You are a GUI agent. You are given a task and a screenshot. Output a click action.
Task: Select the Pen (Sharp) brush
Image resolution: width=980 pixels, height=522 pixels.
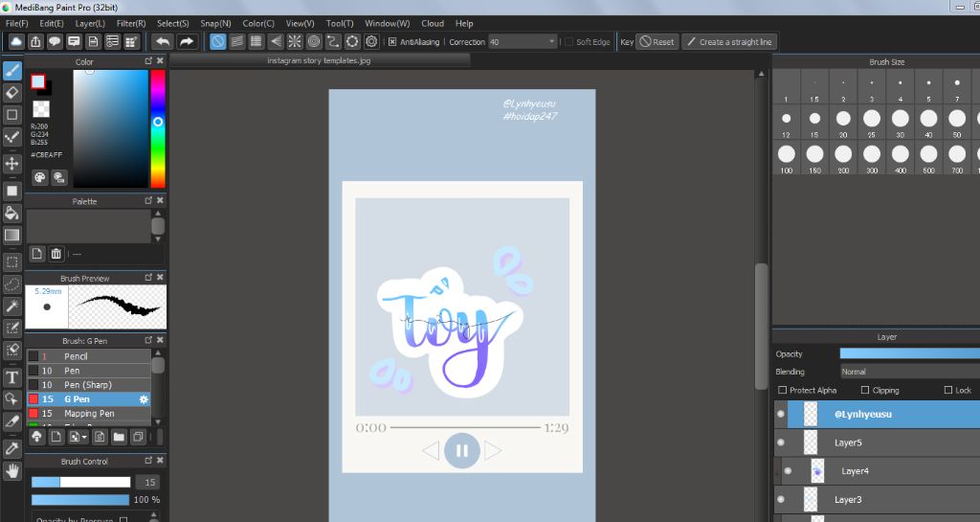pyautogui.click(x=88, y=384)
